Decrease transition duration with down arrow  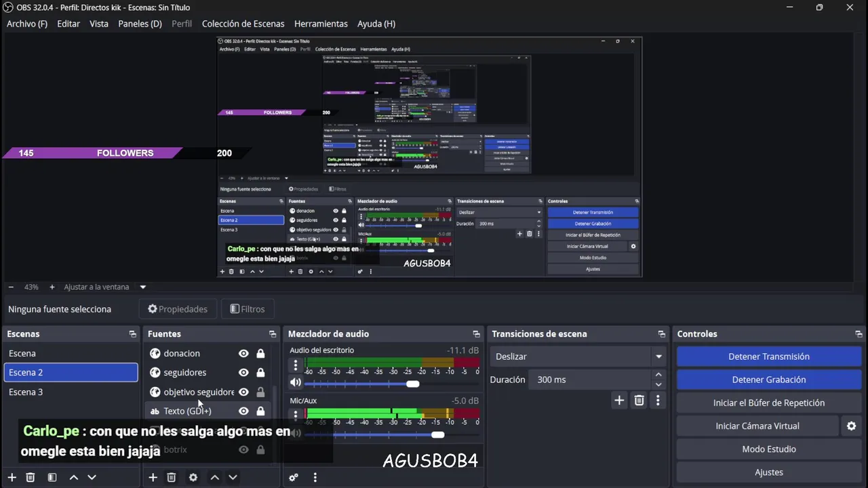(x=658, y=384)
